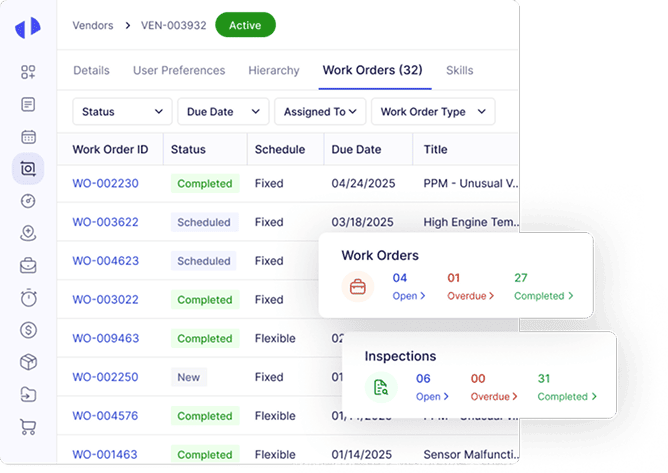Go to Vendors breadcrumb
The width and height of the screenshot is (668, 473).
tap(93, 26)
